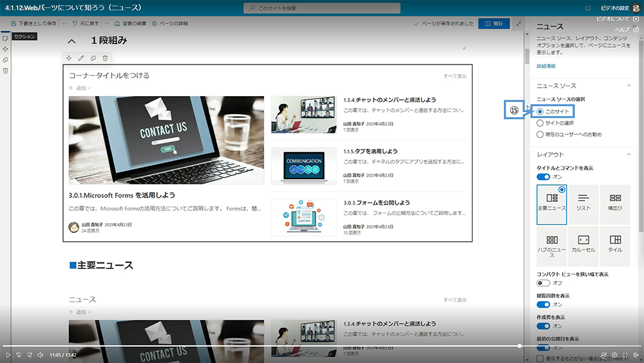Select the リスト layout tile
Viewport: 644px width, 363px height.
583,204
